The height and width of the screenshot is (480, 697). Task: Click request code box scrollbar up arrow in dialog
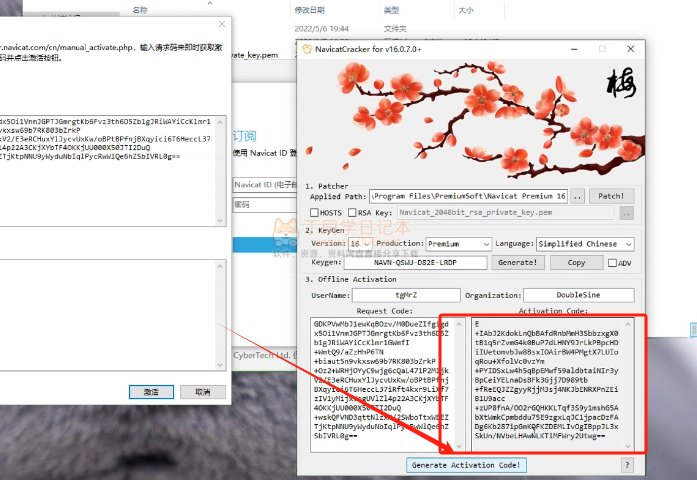pos(220,122)
